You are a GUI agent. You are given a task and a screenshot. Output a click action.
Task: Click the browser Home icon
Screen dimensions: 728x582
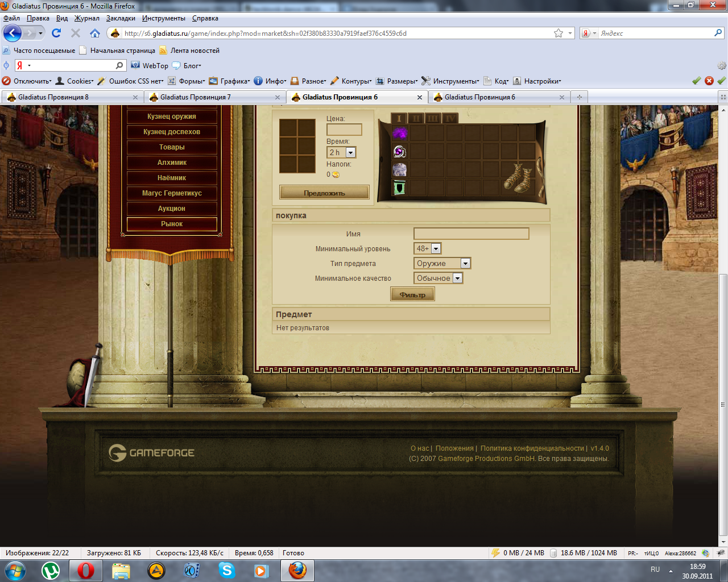[95, 34]
